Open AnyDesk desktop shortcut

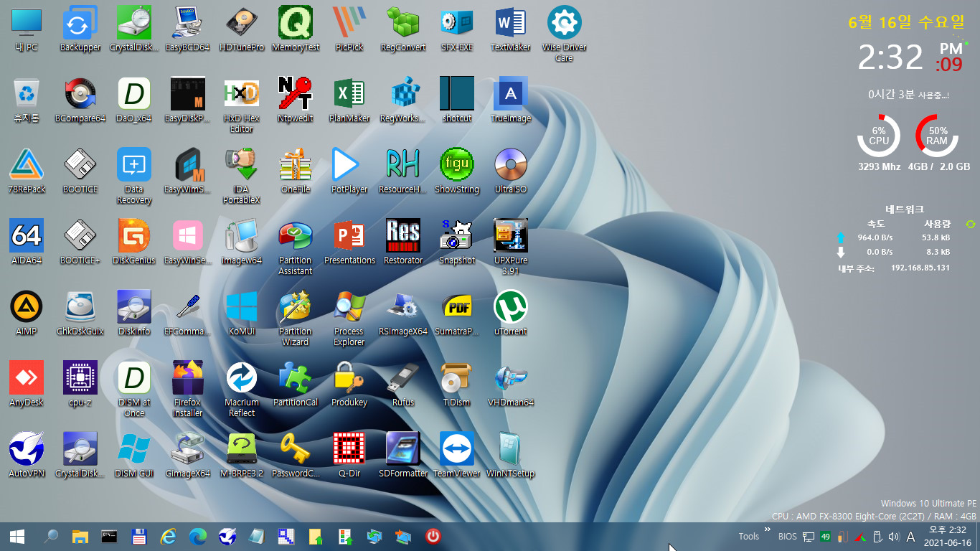tap(27, 385)
